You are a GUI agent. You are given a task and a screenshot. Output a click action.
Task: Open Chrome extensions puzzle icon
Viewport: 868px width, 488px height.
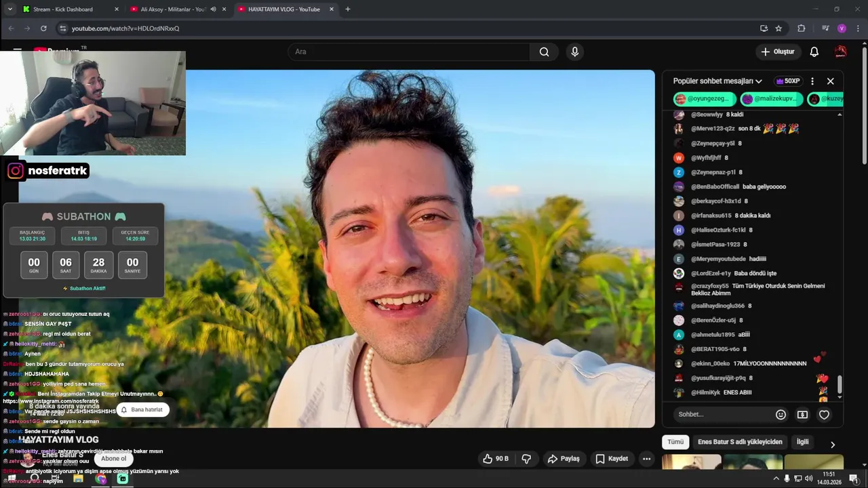tap(801, 28)
